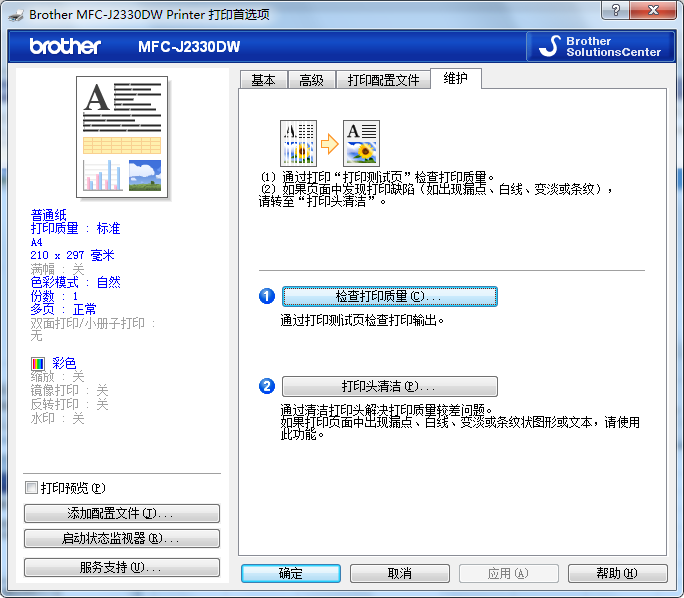This screenshot has height=598, width=684.
Task: Click the blue number 2 step badge
Action: pyautogui.click(x=267, y=387)
